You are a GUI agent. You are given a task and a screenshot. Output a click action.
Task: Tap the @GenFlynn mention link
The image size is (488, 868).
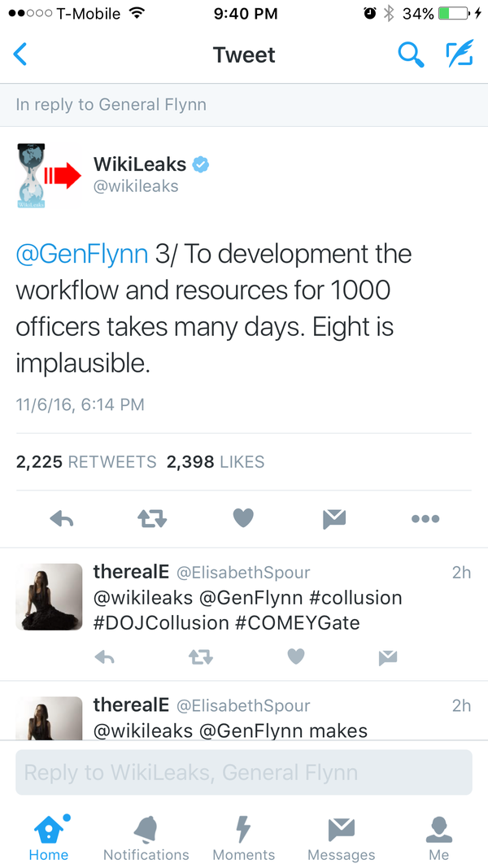tap(81, 254)
